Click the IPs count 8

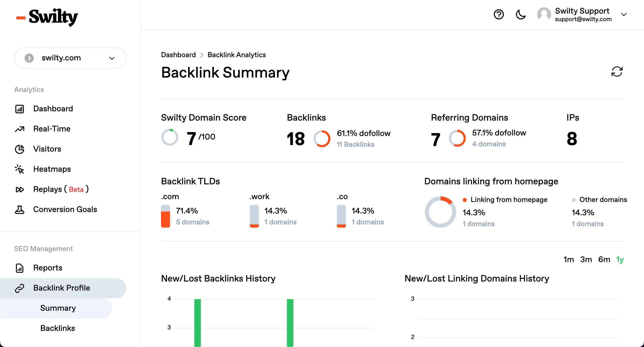click(x=572, y=139)
